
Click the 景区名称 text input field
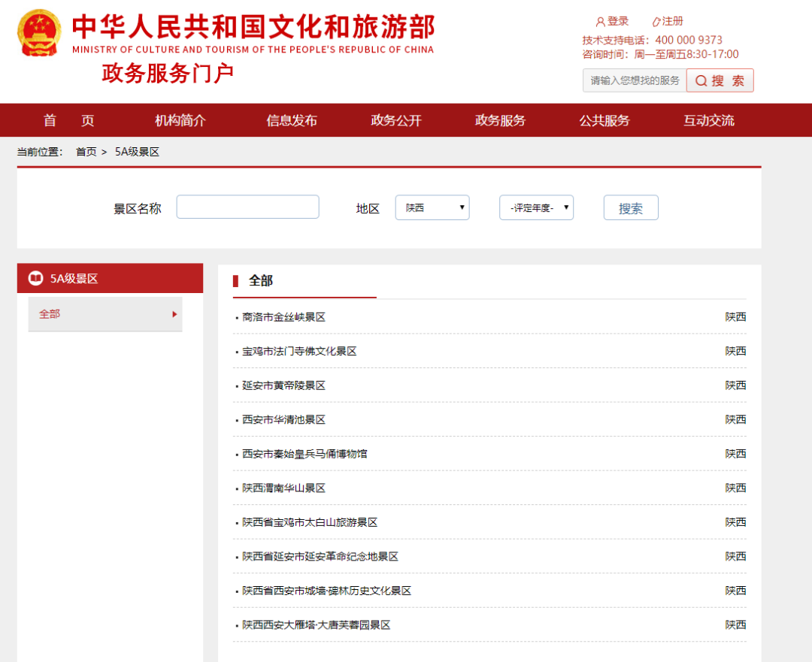(x=247, y=207)
